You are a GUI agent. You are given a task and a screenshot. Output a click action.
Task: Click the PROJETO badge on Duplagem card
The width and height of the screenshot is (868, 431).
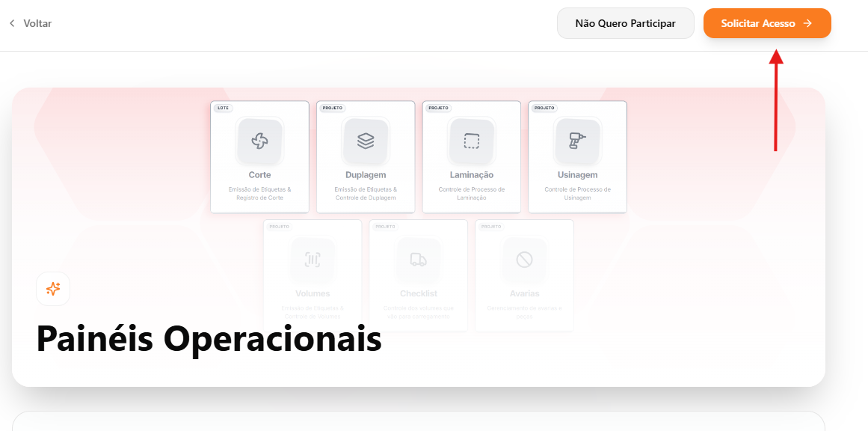(x=332, y=108)
